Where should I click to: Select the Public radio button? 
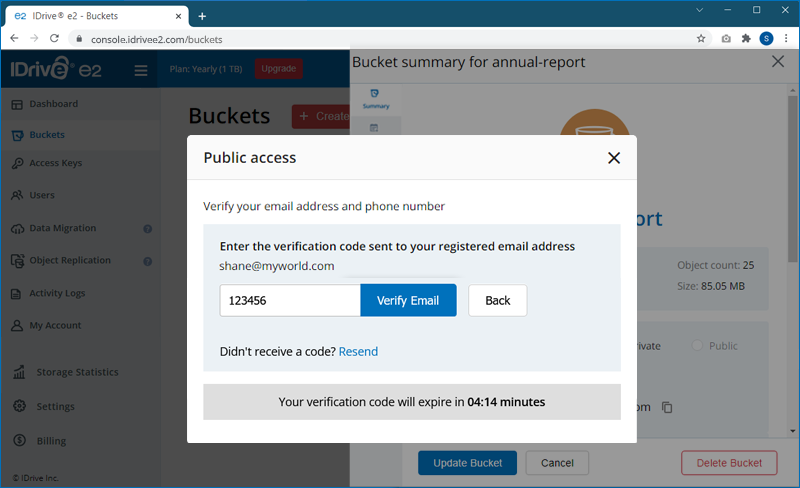coord(698,346)
